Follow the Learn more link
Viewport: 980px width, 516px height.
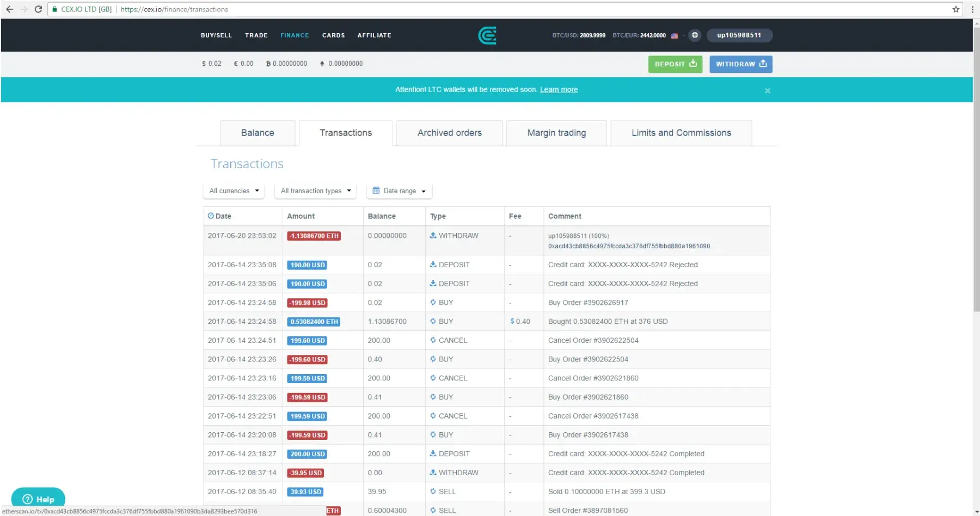coord(559,90)
